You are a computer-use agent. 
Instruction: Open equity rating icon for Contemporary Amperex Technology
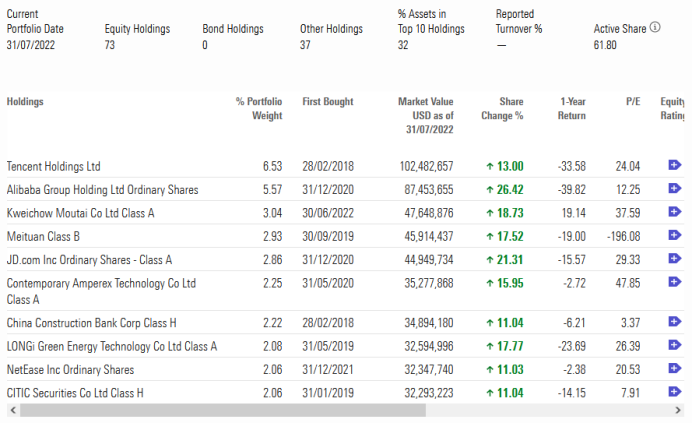[x=674, y=282]
